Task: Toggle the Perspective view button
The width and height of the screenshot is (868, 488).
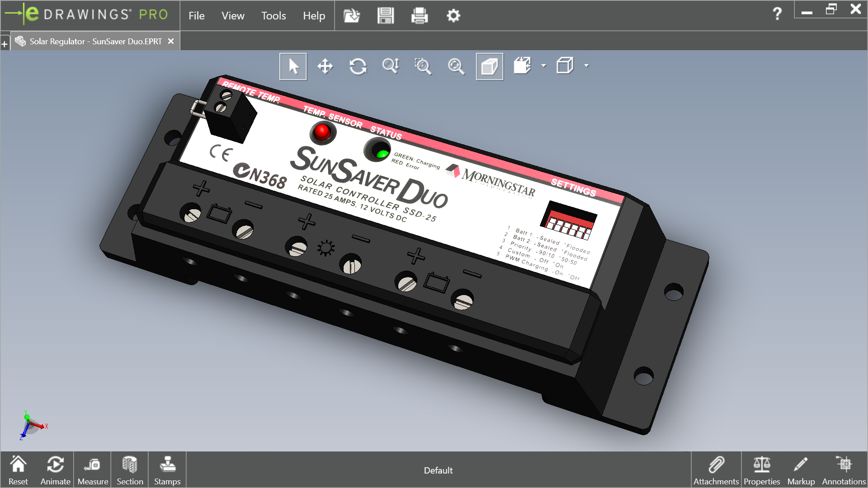Action: 489,66
